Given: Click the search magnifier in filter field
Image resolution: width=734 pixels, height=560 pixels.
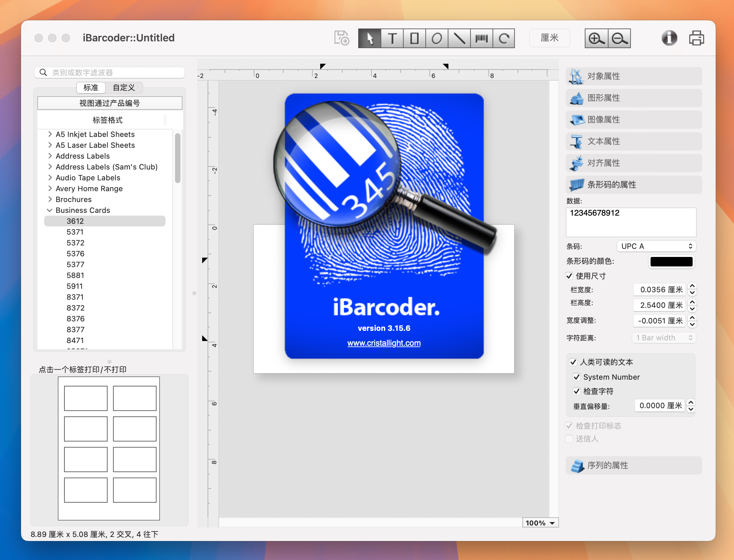Looking at the screenshot, I should (x=43, y=73).
